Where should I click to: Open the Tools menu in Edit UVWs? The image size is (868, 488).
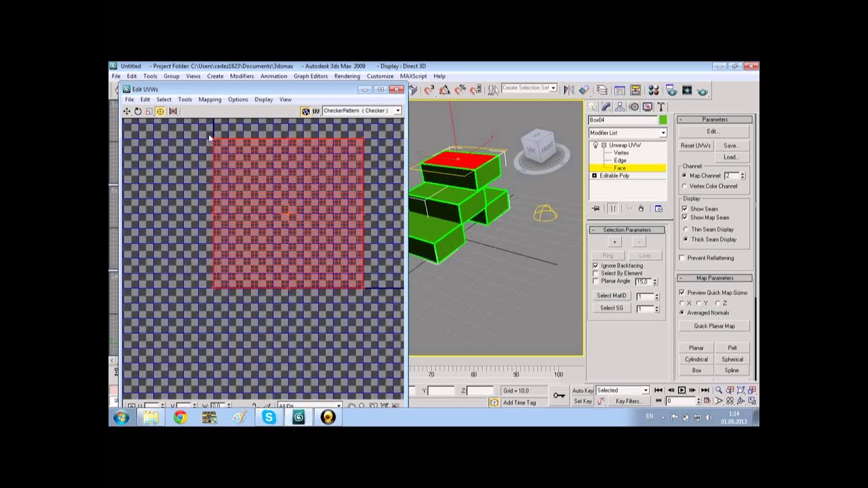point(184,100)
